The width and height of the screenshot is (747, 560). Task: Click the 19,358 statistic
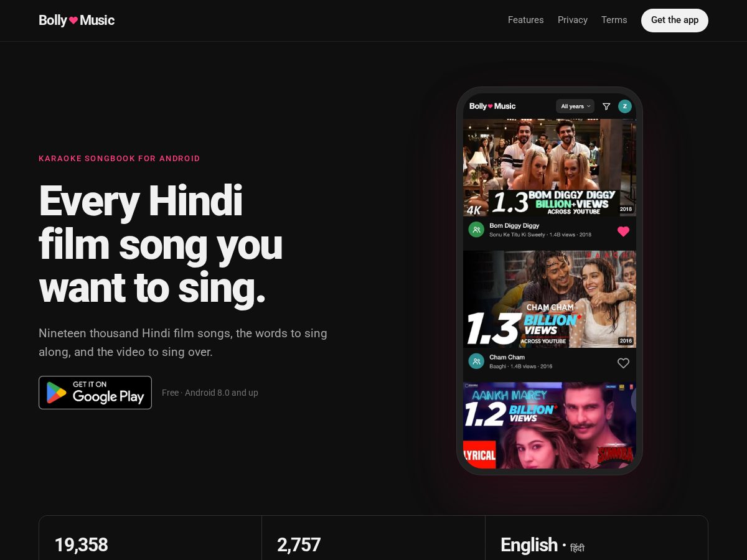(82, 545)
